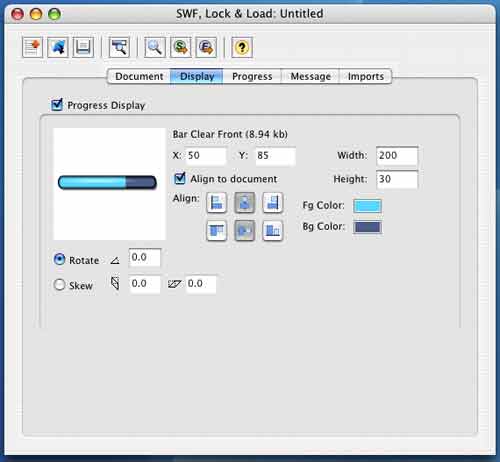Click the Width input field
Viewport: 500px width, 462px height.
(397, 156)
